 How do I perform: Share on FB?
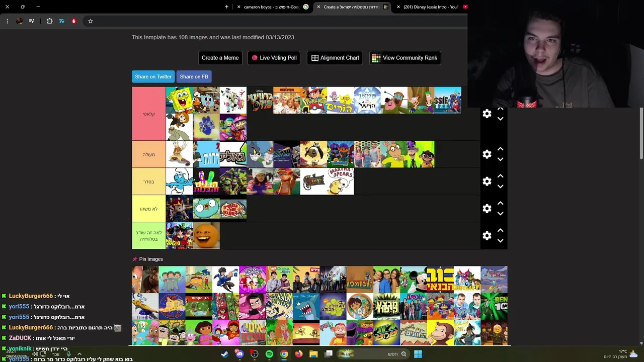194,76
